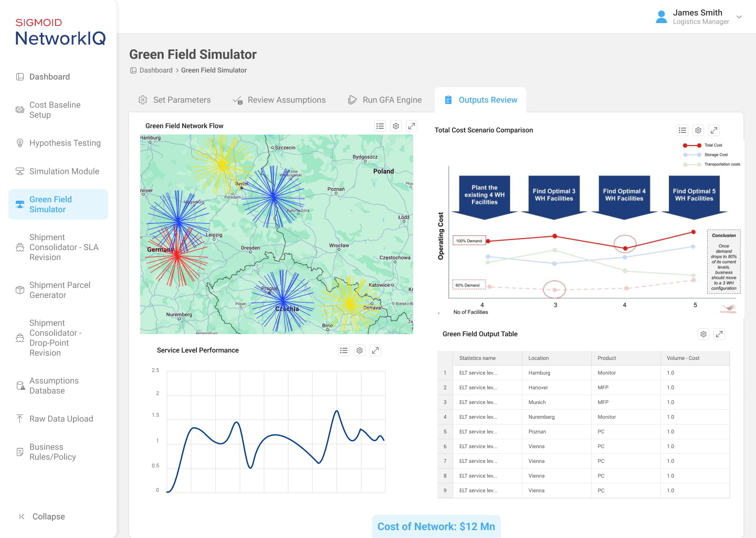Click the Dashboard breadcrumb link
Image resolution: width=756 pixels, height=538 pixels.
point(156,70)
